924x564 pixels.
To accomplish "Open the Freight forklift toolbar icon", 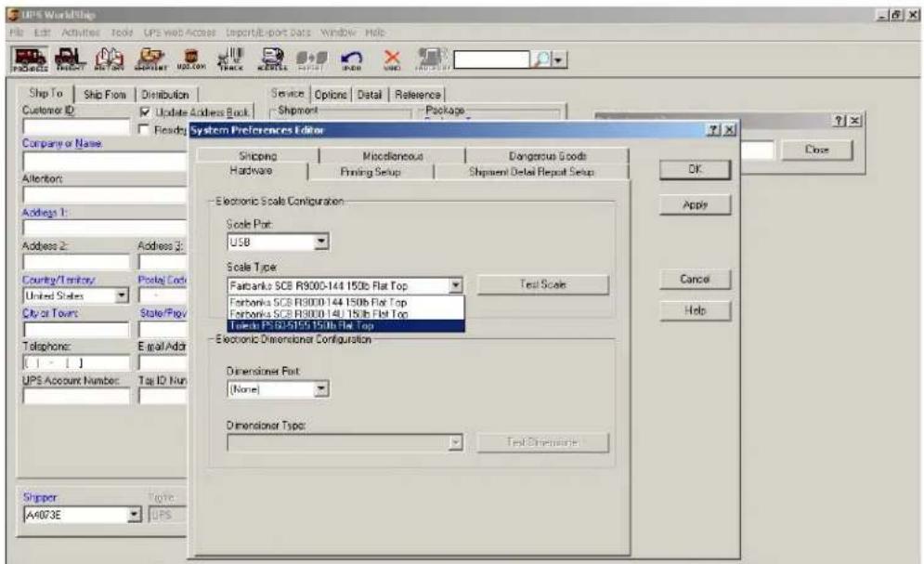I will pos(70,59).
